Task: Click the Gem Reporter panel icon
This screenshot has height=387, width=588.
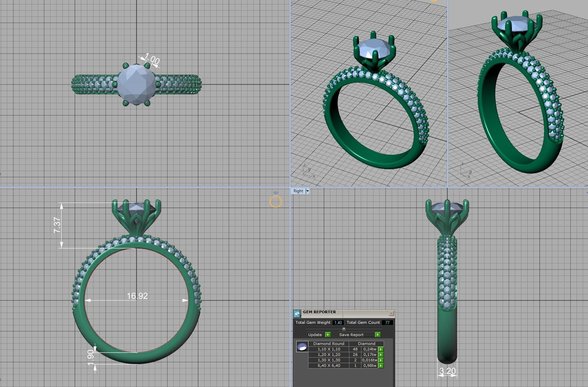Action: [x=297, y=314]
